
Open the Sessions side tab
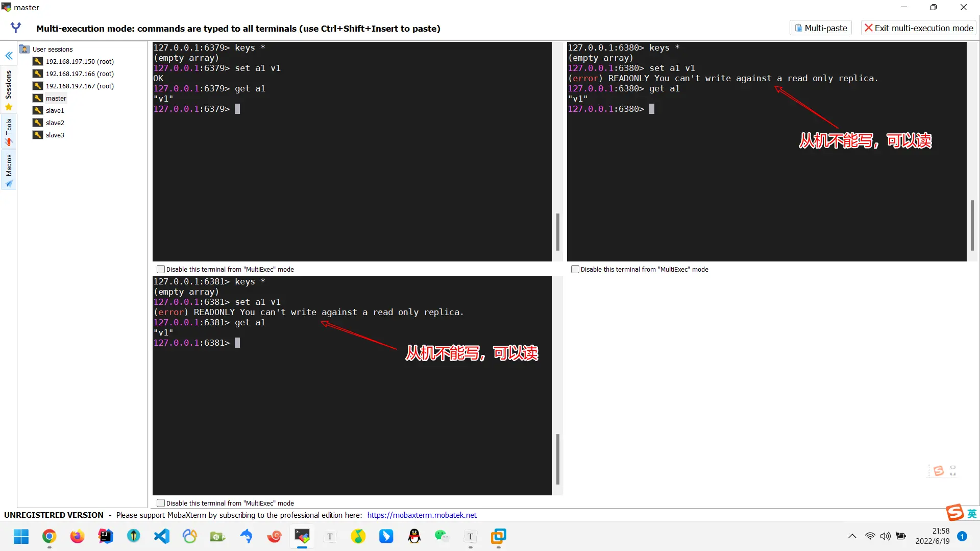coord(9,90)
